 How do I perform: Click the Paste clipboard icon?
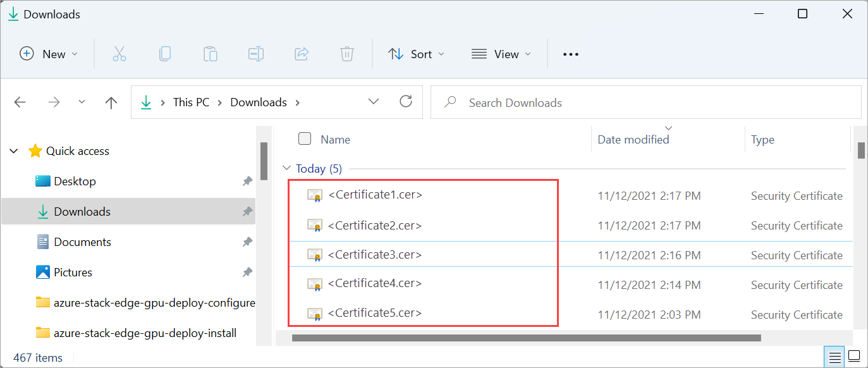pyautogui.click(x=211, y=54)
